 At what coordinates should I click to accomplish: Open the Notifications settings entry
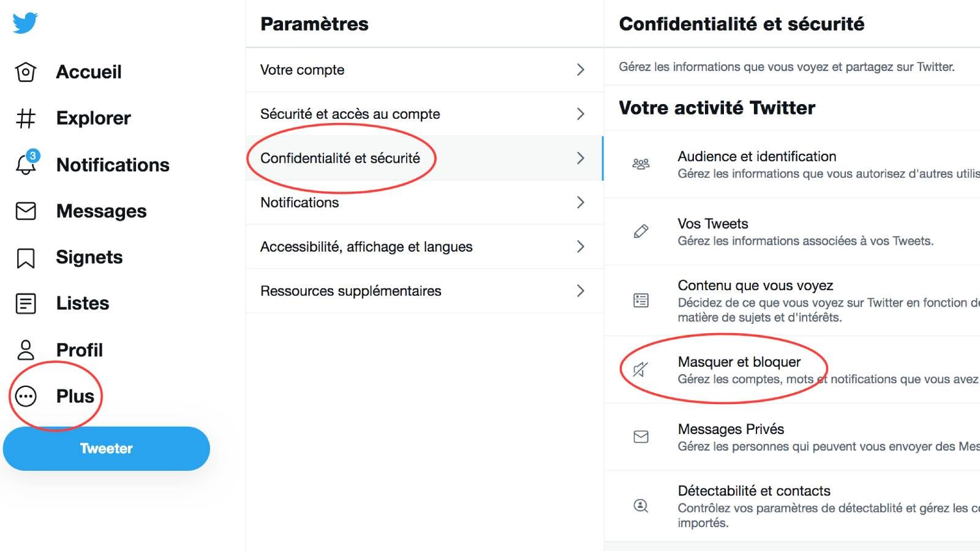point(300,203)
